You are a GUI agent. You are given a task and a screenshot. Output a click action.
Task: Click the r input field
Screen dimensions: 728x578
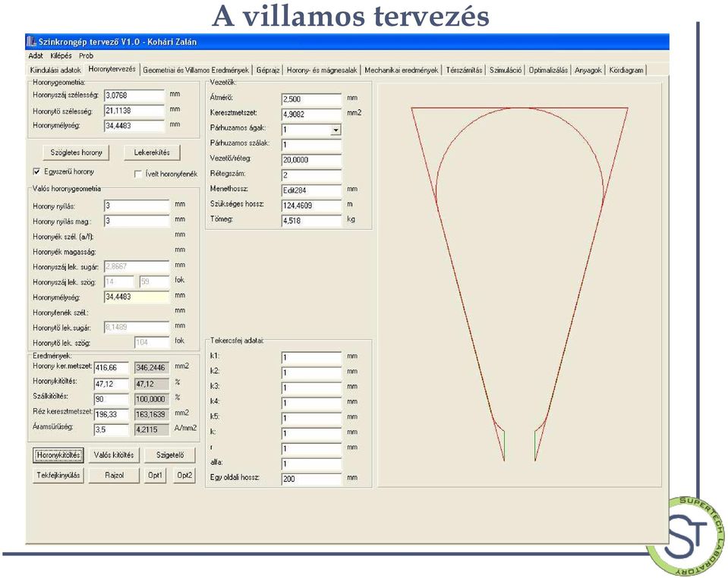click(311, 448)
